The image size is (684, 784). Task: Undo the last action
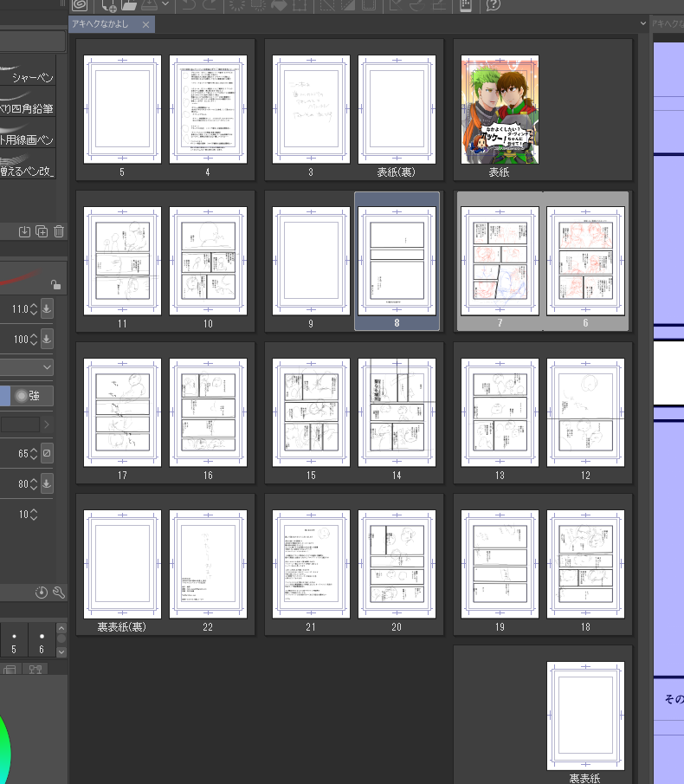(188, 5)
